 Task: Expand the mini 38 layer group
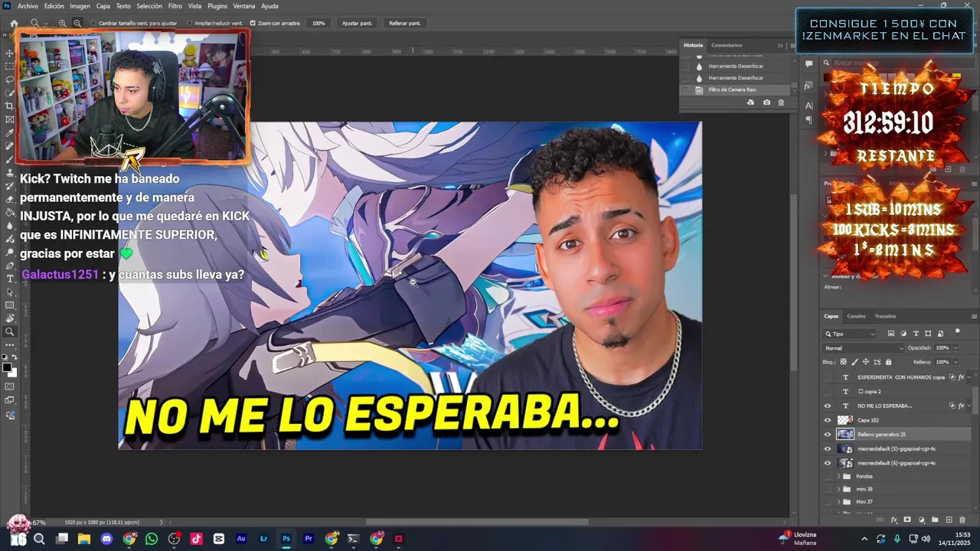click(x=838, y=489)
